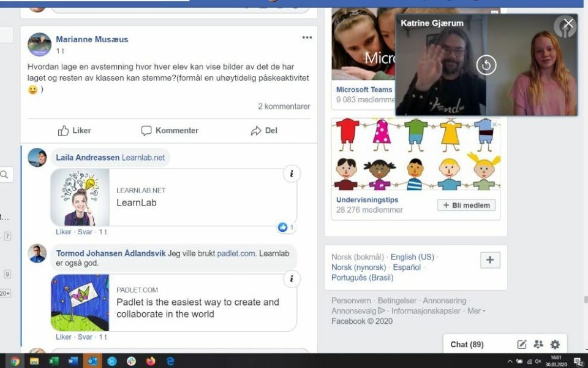Open the Learnlab.net link in Laila's comment
The image size is (588, 368).
click(x=143, y=158)
